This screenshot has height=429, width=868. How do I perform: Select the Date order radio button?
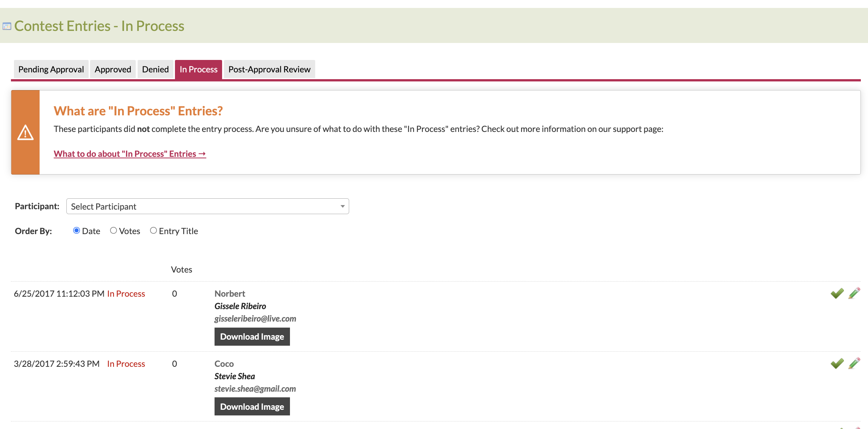77,231
